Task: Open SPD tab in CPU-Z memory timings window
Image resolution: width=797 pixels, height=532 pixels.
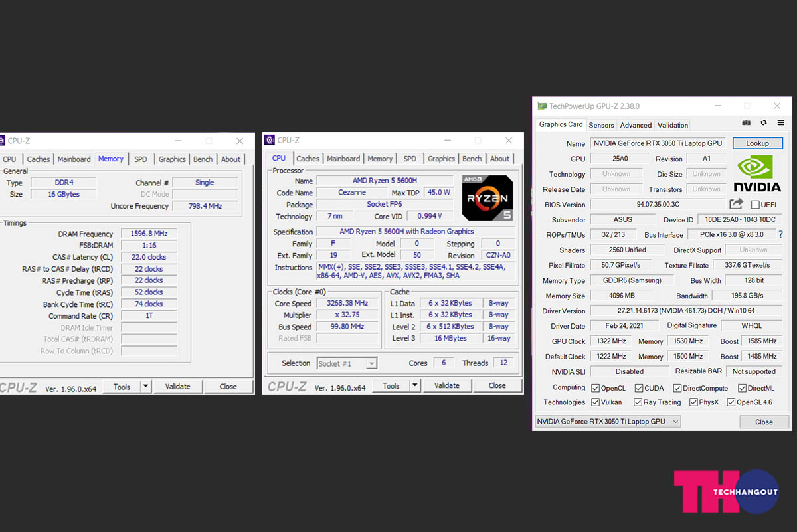Action: click(x=141, y=159)
